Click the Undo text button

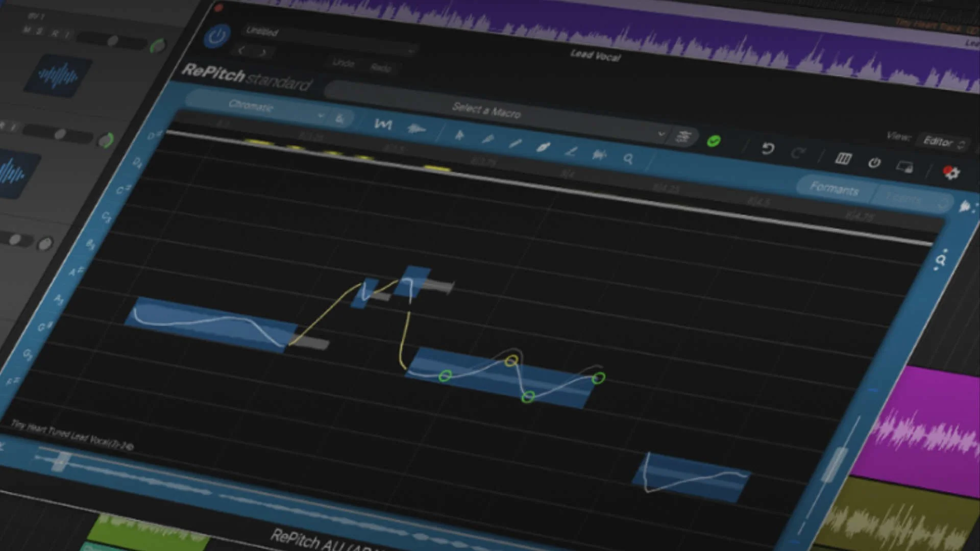pos(343,63)
